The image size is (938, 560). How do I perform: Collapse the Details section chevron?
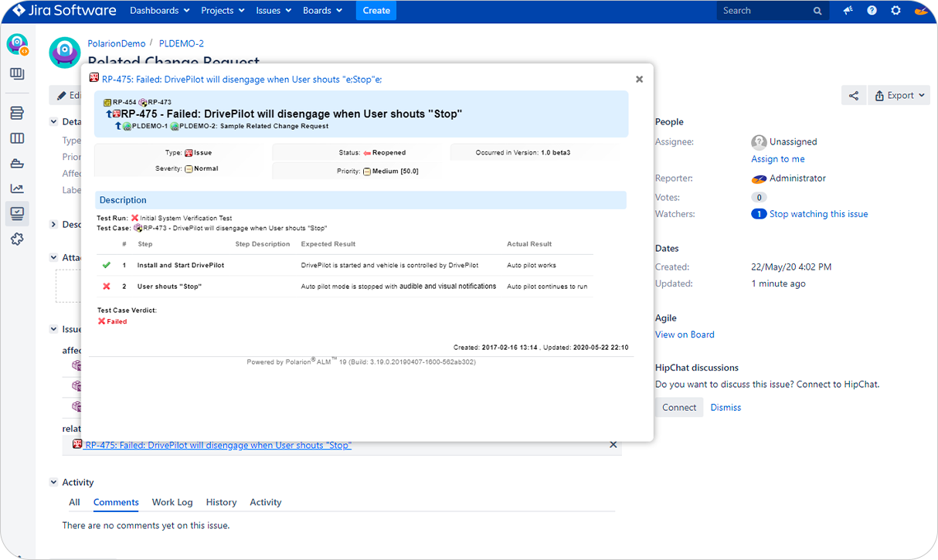pyautogui.click(x=54, y=122)
